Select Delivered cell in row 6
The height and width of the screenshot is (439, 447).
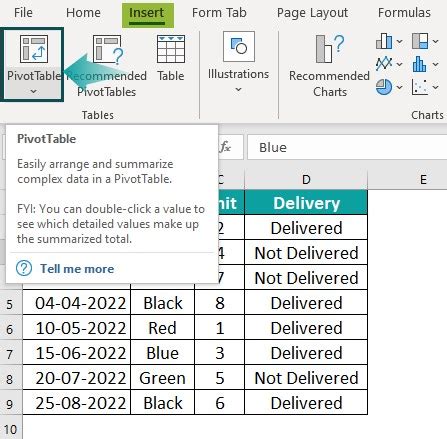tap(306, 328)
